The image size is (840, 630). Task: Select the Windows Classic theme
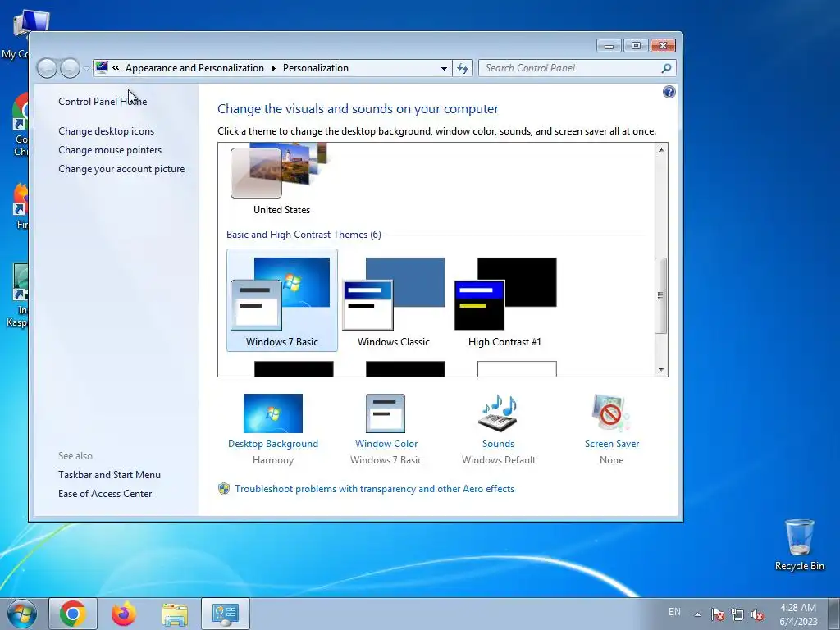pos(394,300)
